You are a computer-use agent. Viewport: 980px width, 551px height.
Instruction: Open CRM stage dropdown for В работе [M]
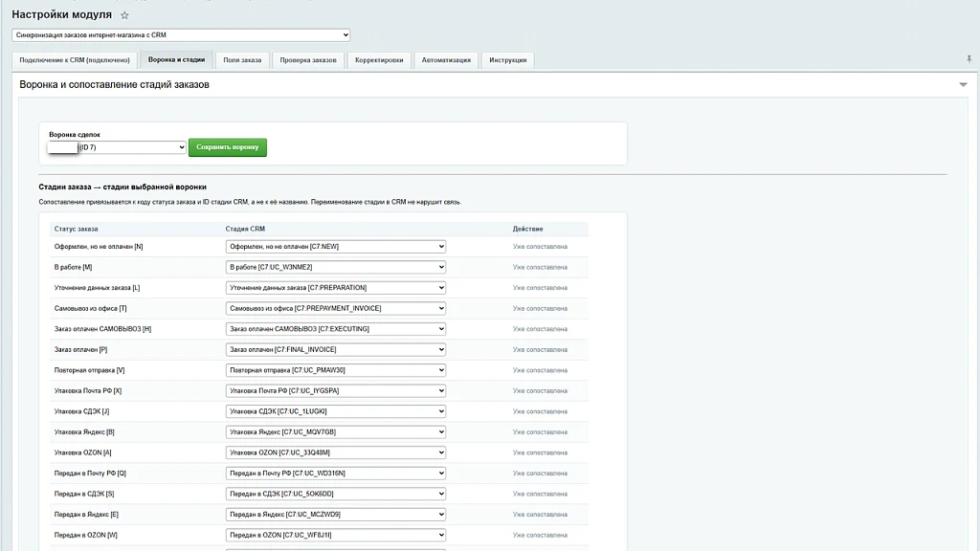[x=336, y=268]
